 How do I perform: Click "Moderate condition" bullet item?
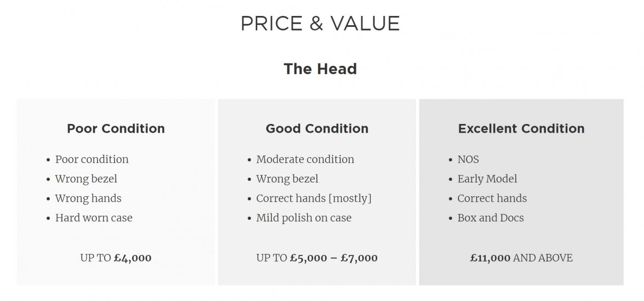click(x=305, y=160)
